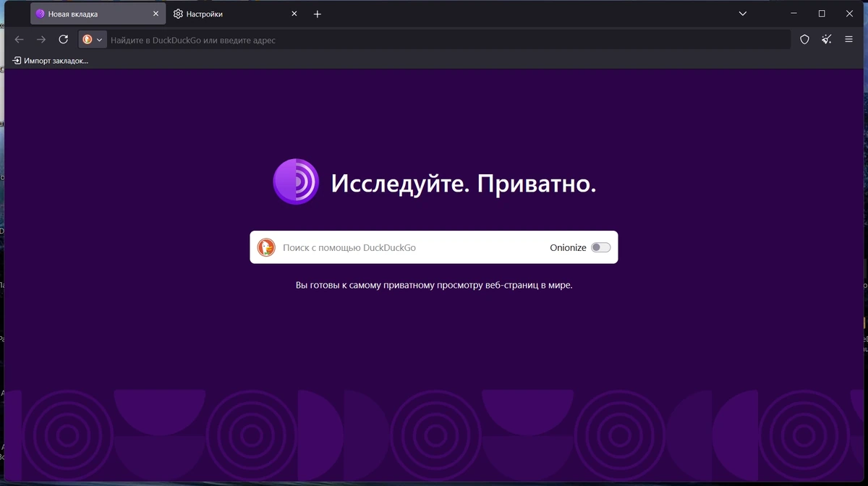Toggle the Onionize switch

(600, 247)
